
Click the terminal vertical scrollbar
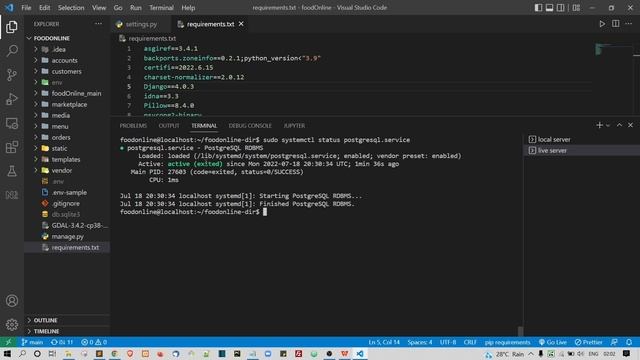[520, 331]
